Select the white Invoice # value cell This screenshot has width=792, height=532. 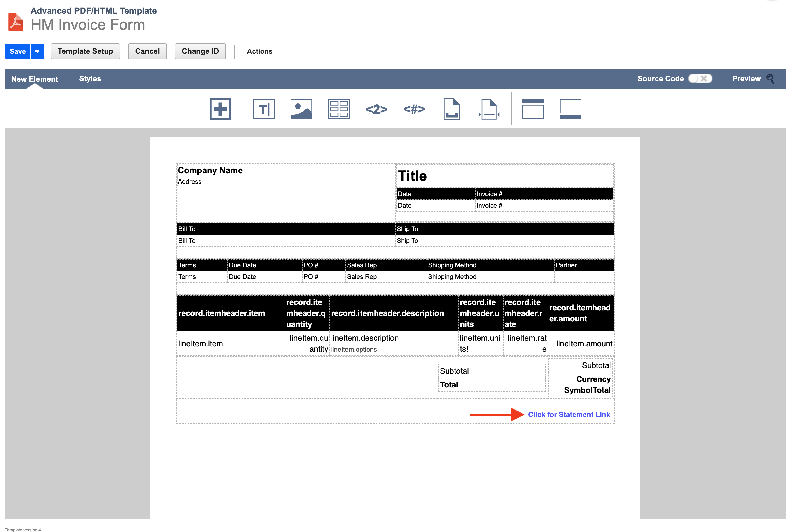(x=544, y=205)
